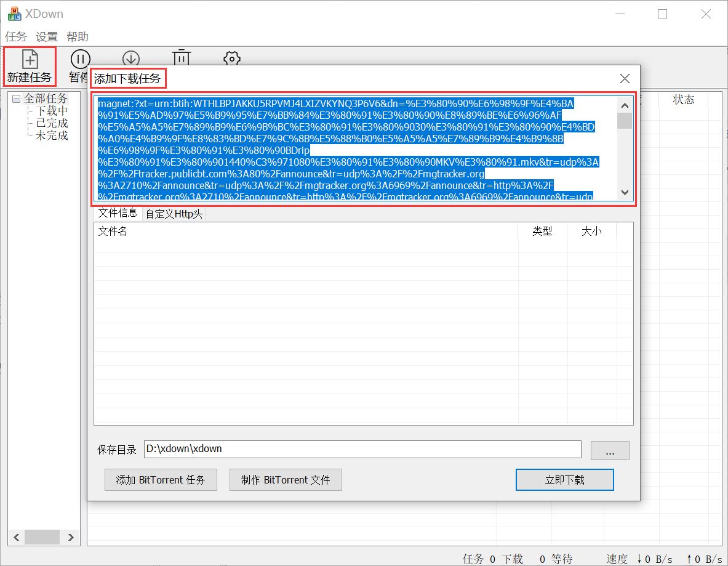Click the trash delete toolbar icon

click(182, 58)
